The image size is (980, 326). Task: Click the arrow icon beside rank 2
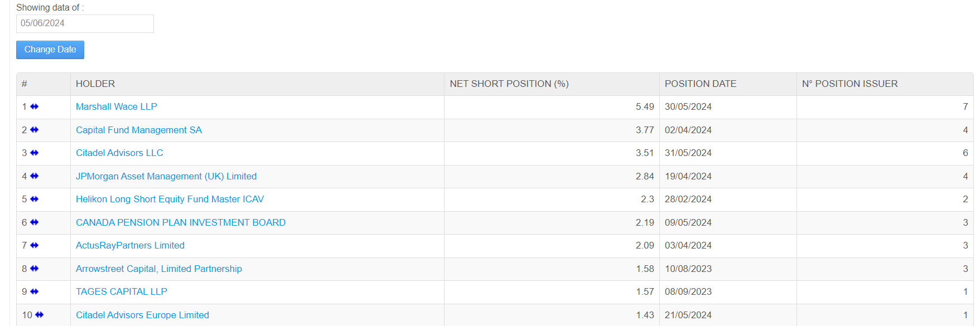point(35,130)
